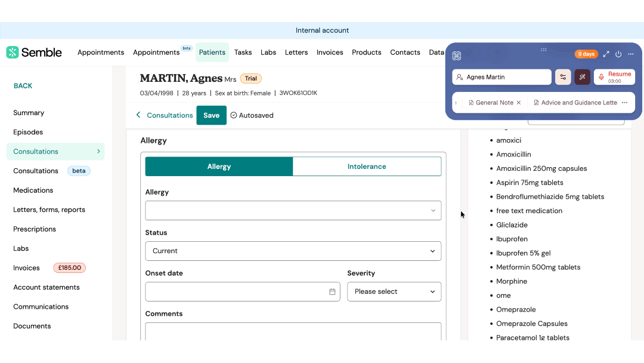The image size is (644, 363).
Task: Open the sliders settings button in the widget
Action: click(563, 77)
